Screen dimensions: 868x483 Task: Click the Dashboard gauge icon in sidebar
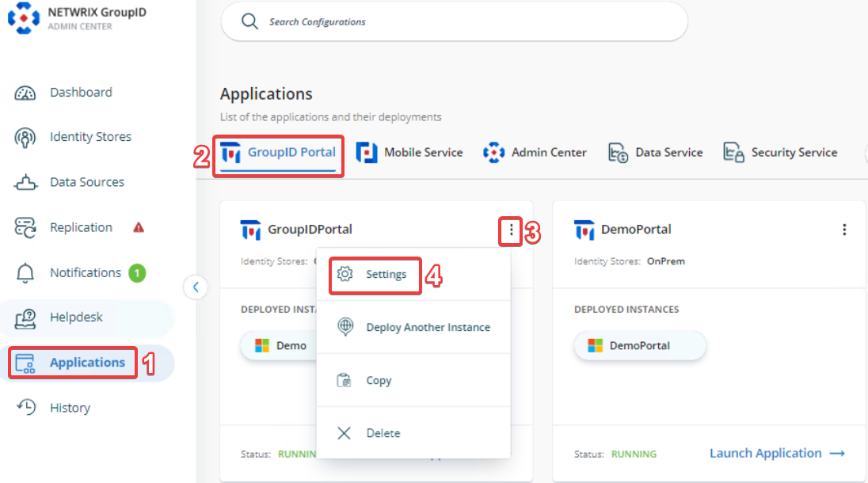pos(26,93)
